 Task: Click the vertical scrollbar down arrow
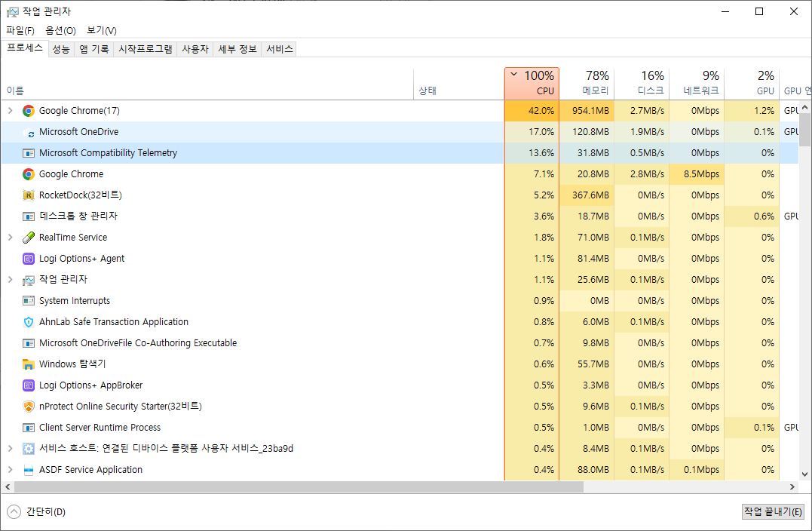pyautogui.click(x=804, y=474)
